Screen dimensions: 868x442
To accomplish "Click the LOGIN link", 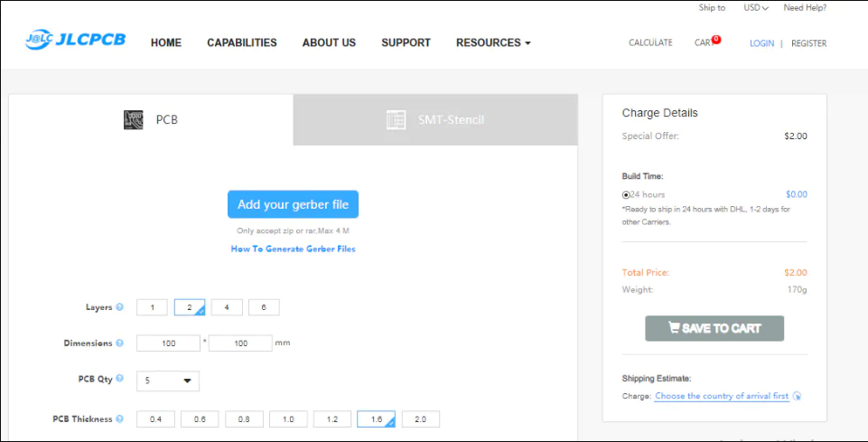I will coord(761,43).
